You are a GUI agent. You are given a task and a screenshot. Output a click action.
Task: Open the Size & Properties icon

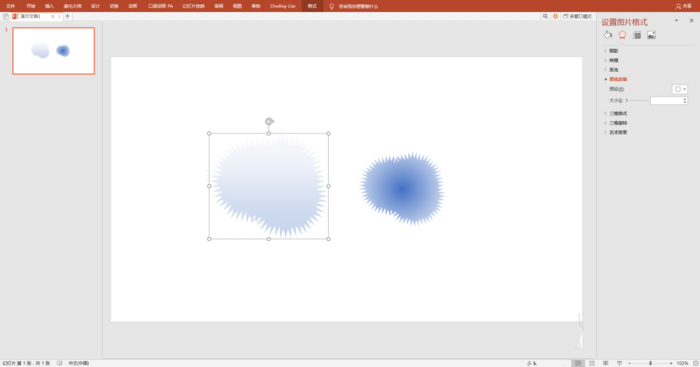point(637,35)
